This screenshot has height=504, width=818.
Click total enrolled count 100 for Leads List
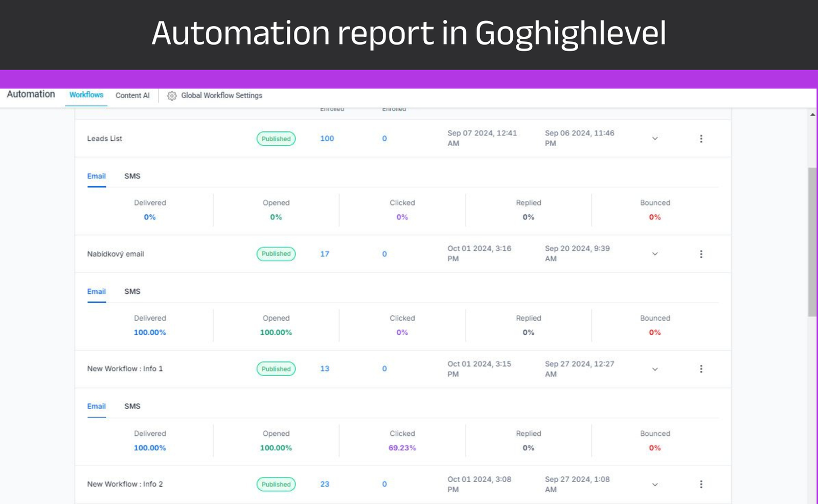tap(327, 139)
